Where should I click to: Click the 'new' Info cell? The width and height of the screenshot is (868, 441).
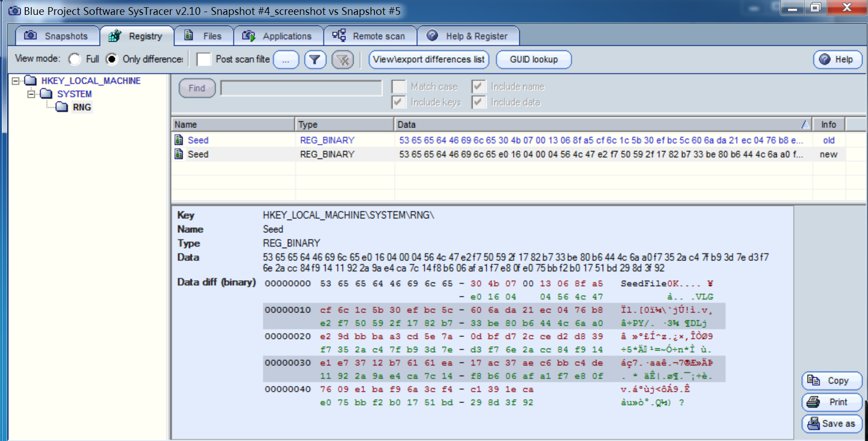828,155
